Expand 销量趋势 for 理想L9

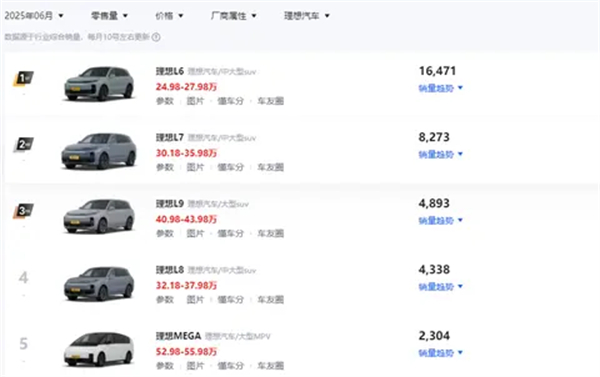[440, 220]
